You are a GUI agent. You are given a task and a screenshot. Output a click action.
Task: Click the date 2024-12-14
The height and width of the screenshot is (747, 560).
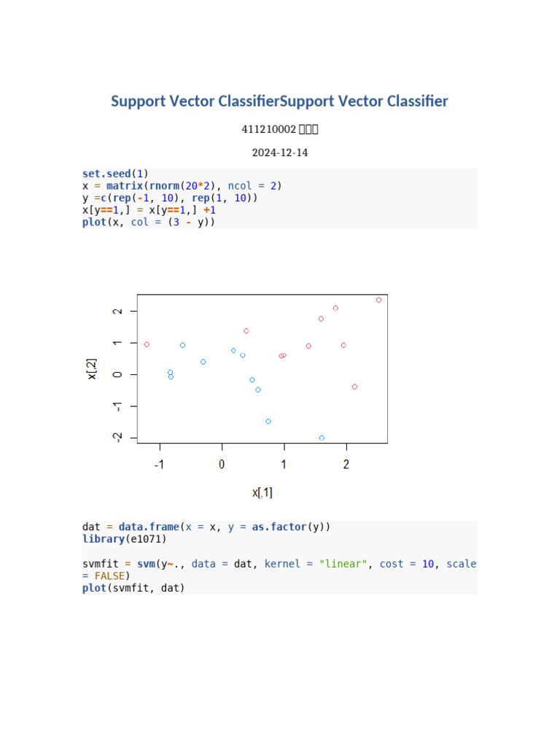[x=279, y=152]
